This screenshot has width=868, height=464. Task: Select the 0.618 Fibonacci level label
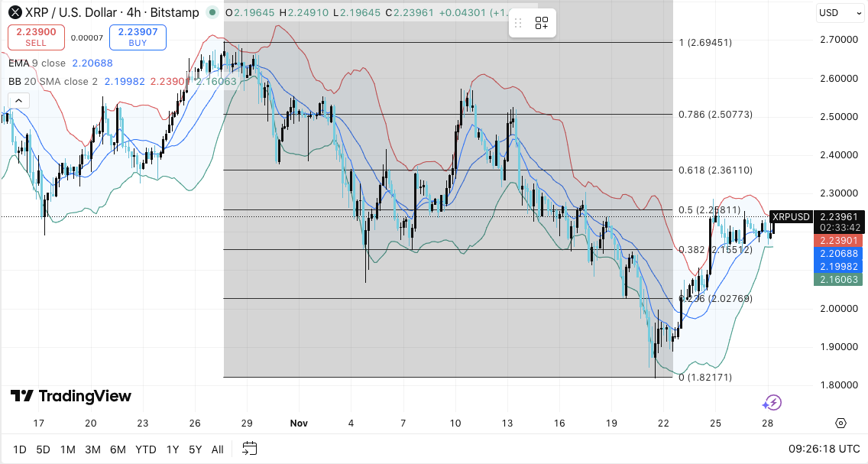[715, 170]
